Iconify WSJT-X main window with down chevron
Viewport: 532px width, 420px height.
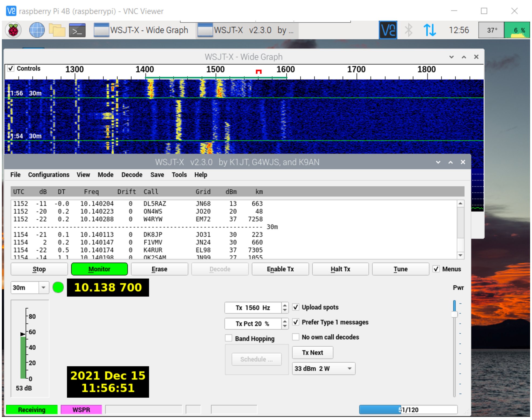coord(438,162)
